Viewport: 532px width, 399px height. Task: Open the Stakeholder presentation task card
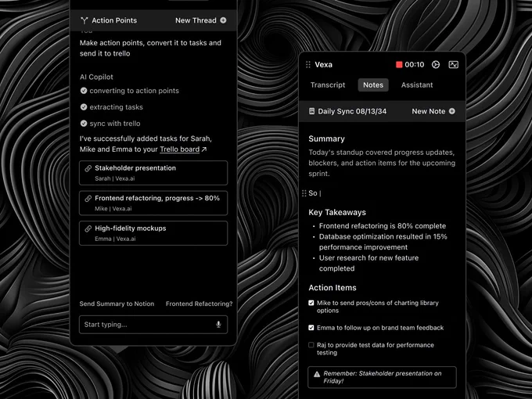(153, 173)
